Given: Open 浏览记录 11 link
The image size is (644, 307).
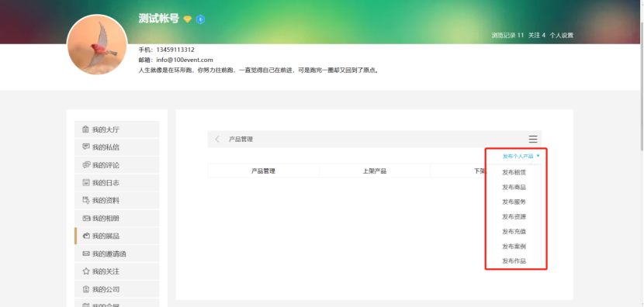Looking at the screenshot, I should click(x=507, y=36).
